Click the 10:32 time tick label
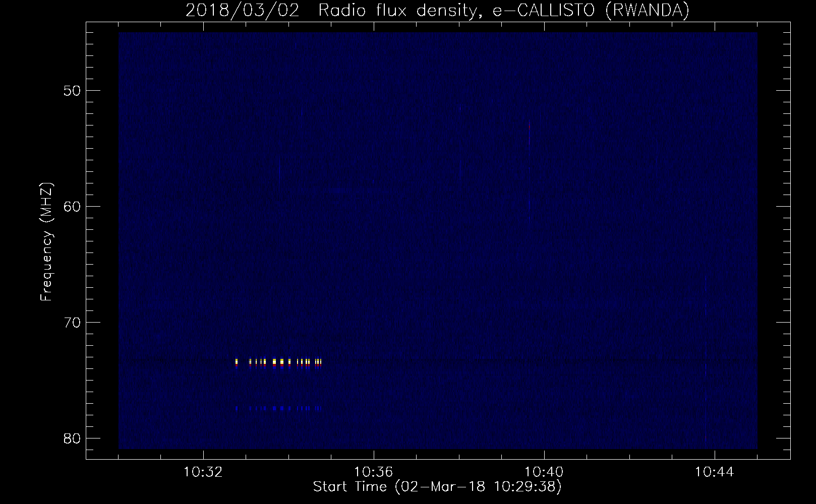The height and width of the screenshot is (504, 816). 203,472
